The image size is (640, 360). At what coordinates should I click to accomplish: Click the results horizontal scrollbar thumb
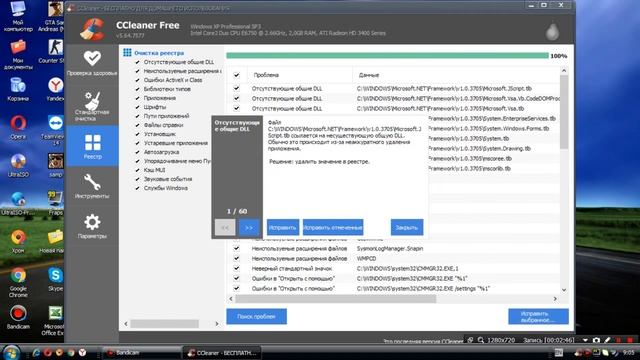[336, 299]
